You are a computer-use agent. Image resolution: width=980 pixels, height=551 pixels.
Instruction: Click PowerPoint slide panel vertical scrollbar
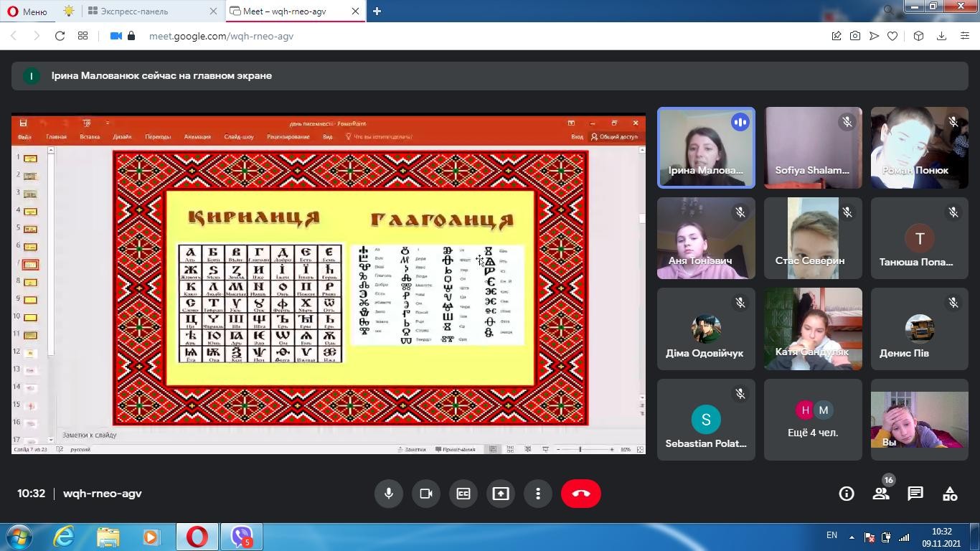point(51,293)
